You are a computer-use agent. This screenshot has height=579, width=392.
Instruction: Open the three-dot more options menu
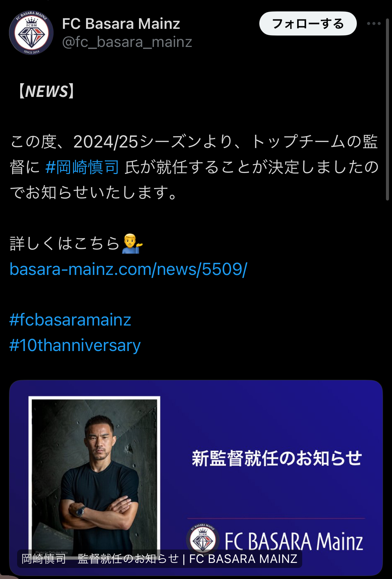[x=374, y=23]
